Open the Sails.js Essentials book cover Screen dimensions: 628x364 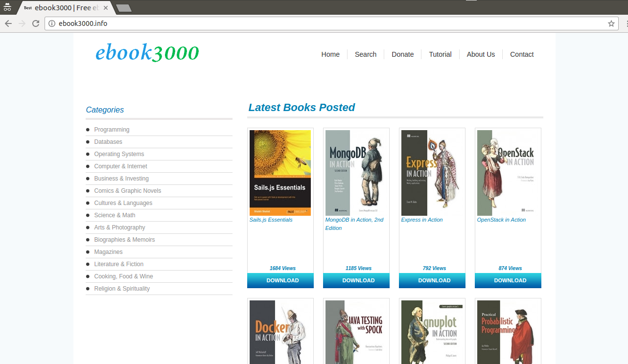[x=280, y=173]
